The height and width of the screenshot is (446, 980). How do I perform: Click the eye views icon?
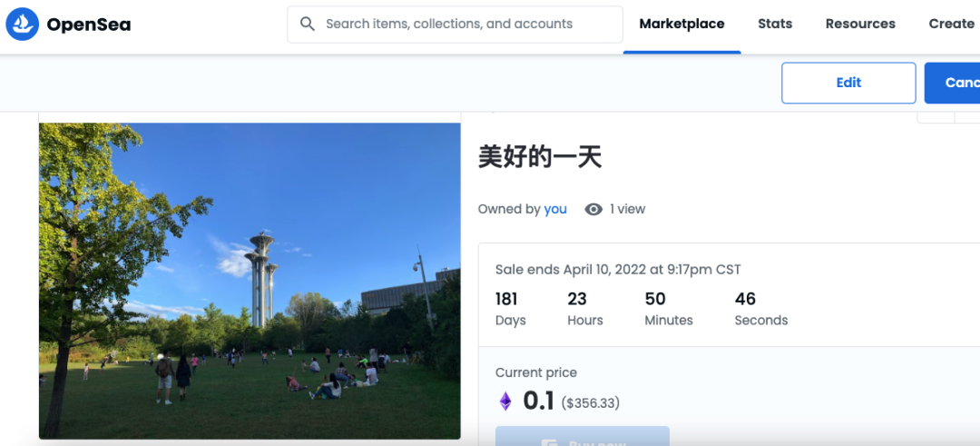593,210
